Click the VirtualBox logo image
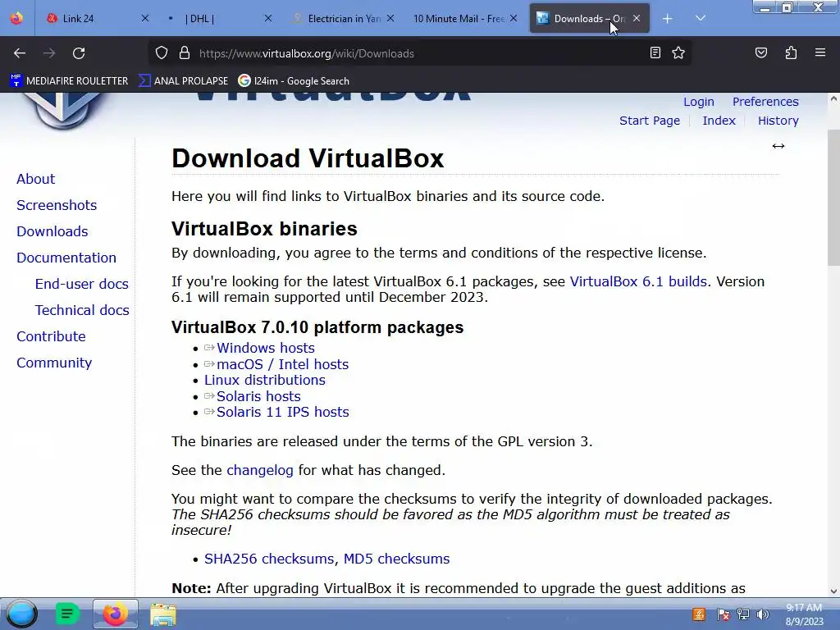The image size is (840, 630). tap(62, 111)
